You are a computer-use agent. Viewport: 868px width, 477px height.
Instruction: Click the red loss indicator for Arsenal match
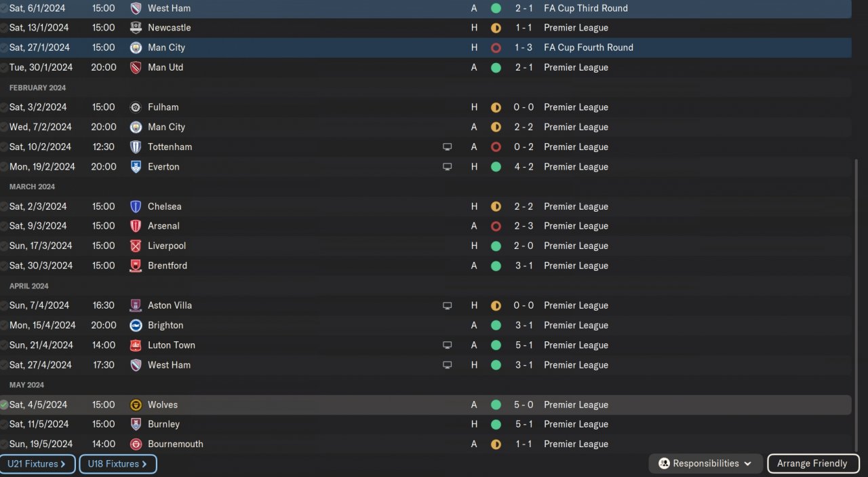click(x=496, y=227)
